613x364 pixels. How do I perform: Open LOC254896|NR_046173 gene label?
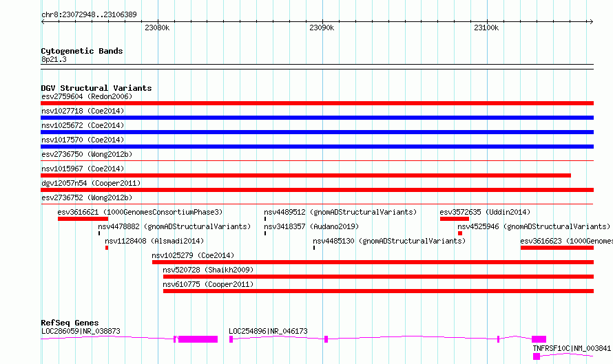(268, 331)
